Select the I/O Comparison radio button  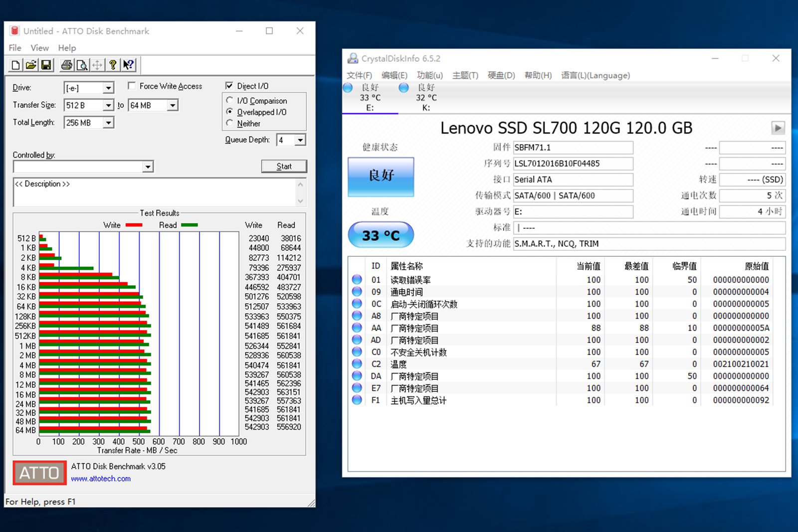[230, 100]
